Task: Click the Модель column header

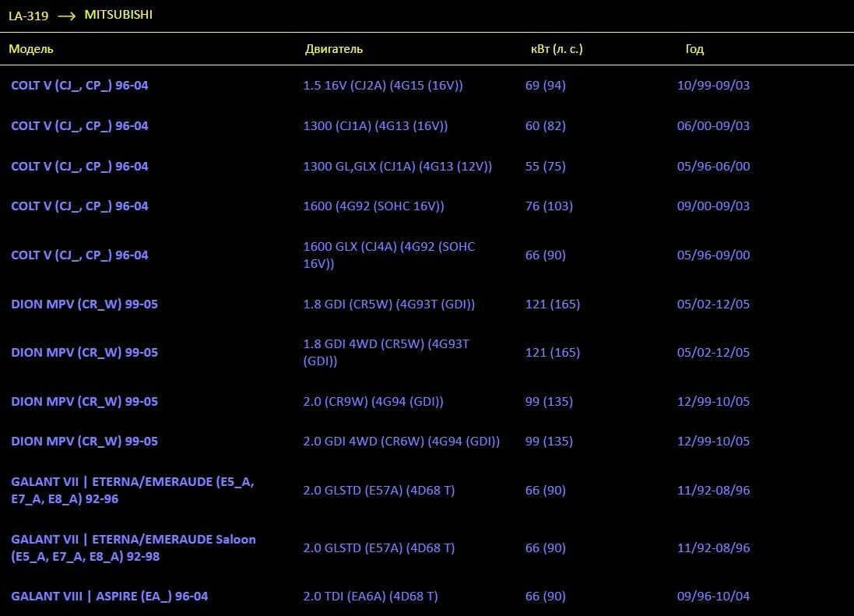Action: (31, 49)
